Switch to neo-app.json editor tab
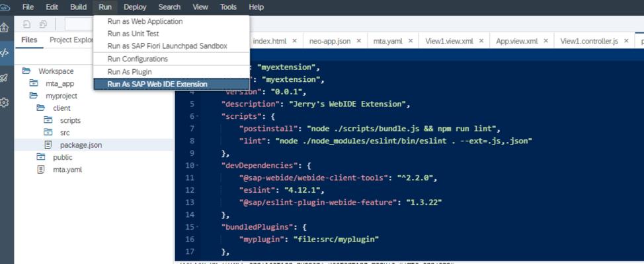This screenshot has width=644, height=264. click(330, 41)
